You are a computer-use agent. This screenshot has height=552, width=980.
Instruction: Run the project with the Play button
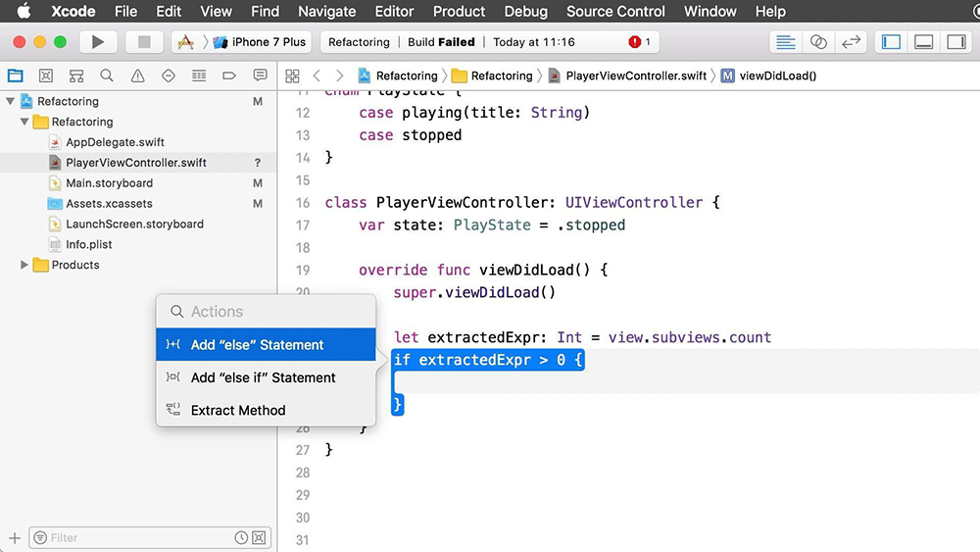(97, 42)
